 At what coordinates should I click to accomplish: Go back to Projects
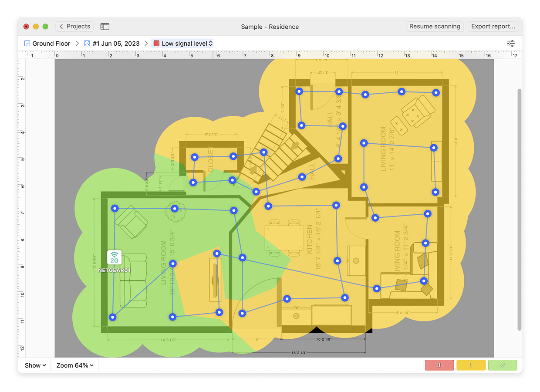(x=74, y=27)
